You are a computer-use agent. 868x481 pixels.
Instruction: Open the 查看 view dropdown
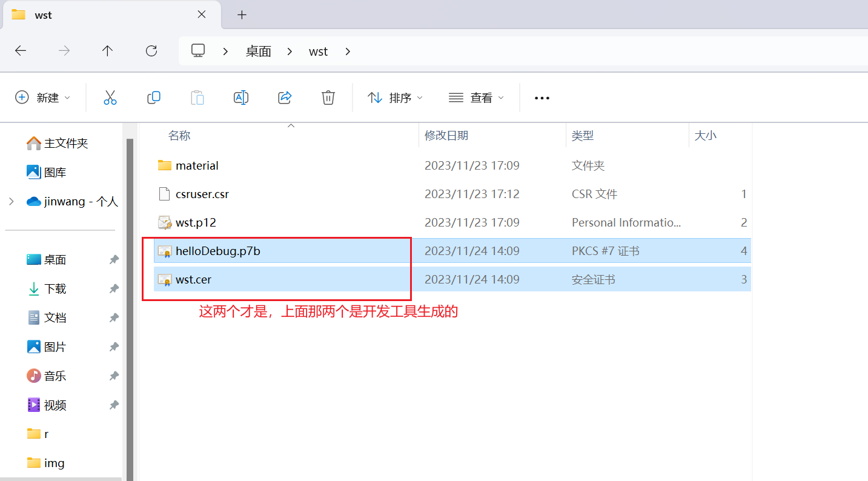point(476,98)
